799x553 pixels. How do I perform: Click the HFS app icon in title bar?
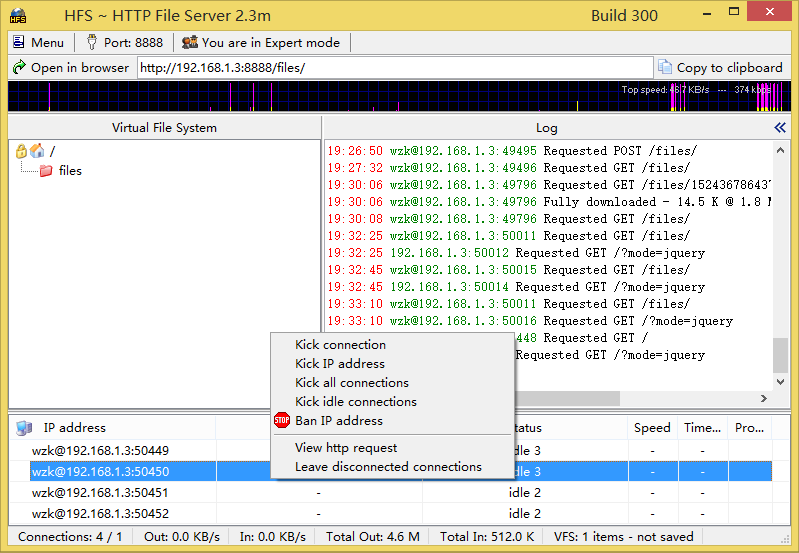tap(18, 16)
